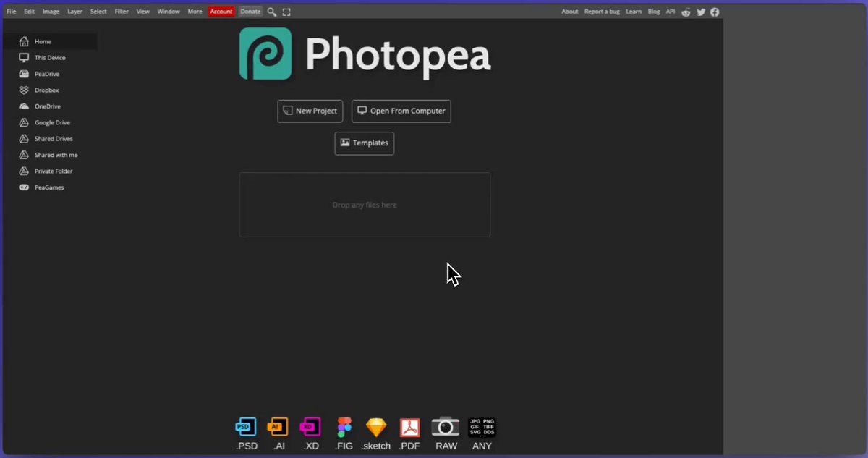The image size is (868, 458).
Task: Open the Learn link
Action: coord(634,12)
